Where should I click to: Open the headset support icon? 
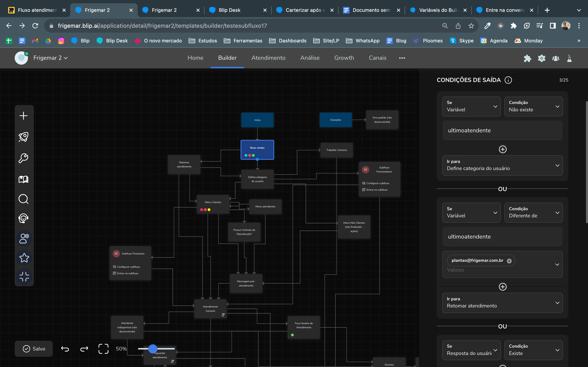click(23, 218)
